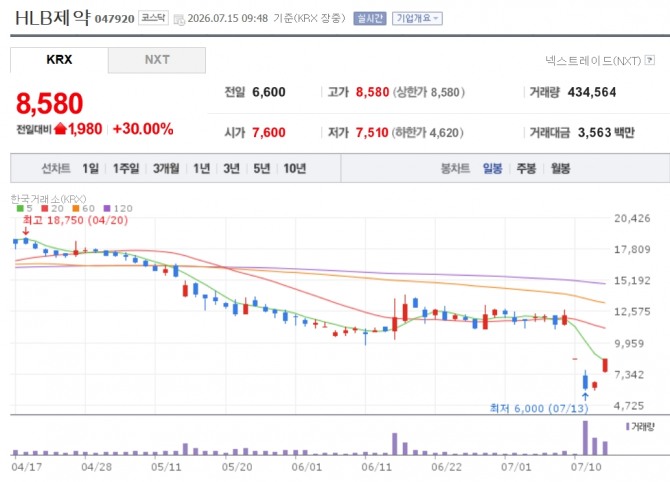
Task: Open the calendar icon beside the date
Action: pos(179,19)
